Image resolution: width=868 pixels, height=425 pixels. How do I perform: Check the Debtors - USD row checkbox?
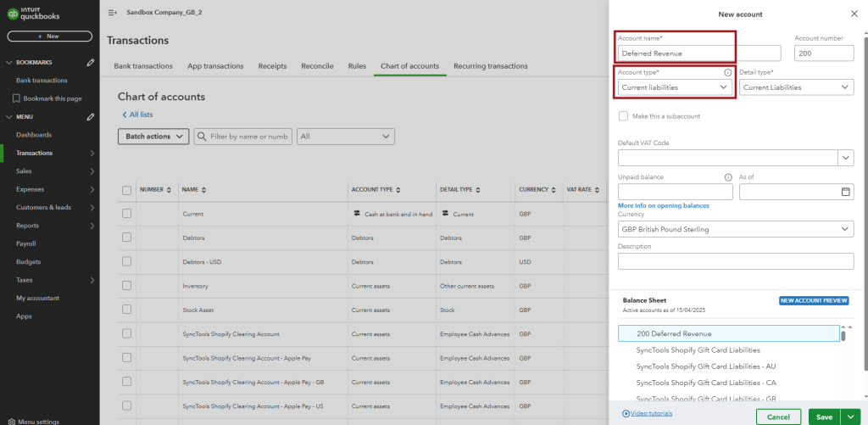pos(127,262)
